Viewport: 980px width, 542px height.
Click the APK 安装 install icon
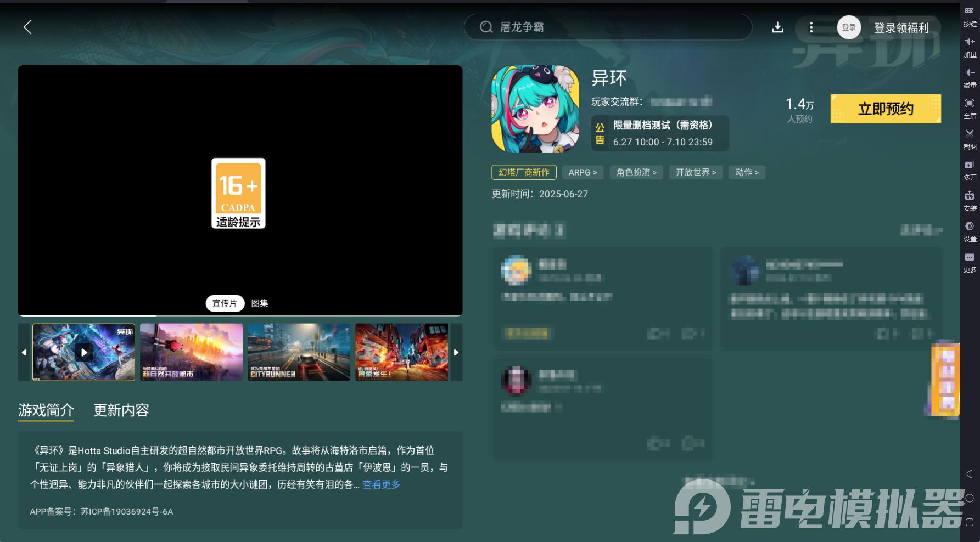pos(970,201)
